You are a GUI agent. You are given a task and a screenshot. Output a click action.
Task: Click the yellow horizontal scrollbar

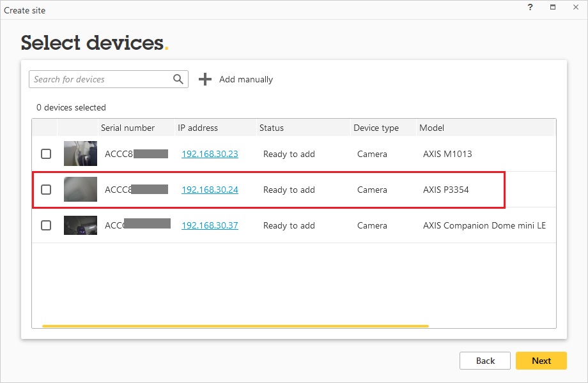pos(235,326)
